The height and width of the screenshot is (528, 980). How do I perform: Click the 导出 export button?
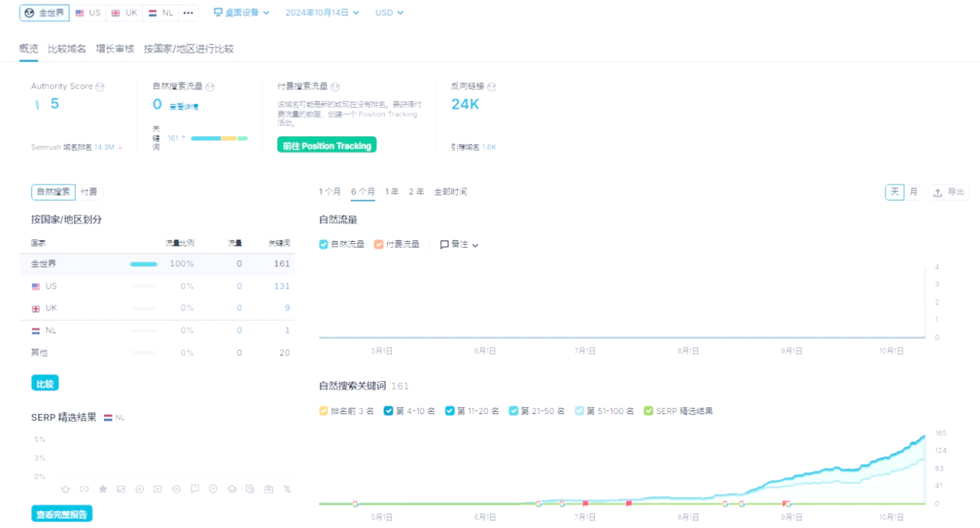(x=949, y=192)
